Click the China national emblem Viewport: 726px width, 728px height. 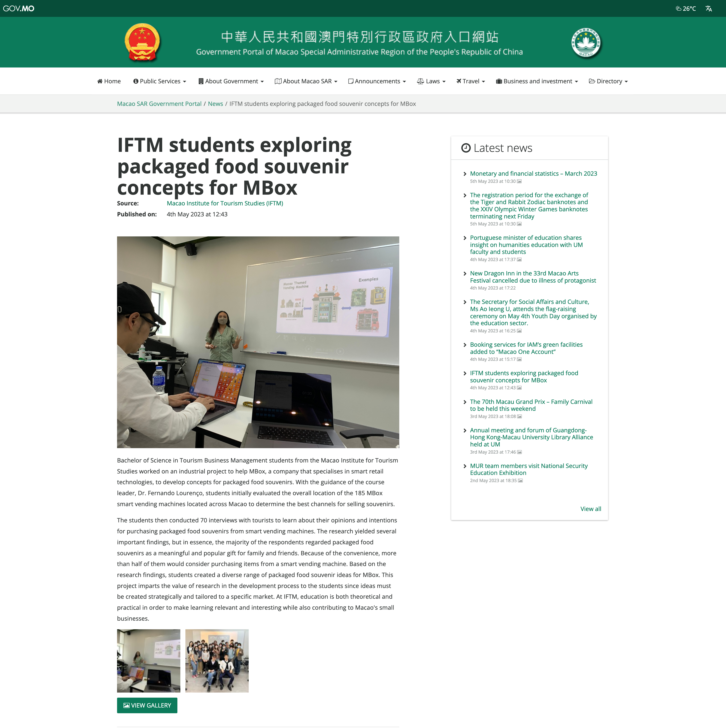point(142,42)
